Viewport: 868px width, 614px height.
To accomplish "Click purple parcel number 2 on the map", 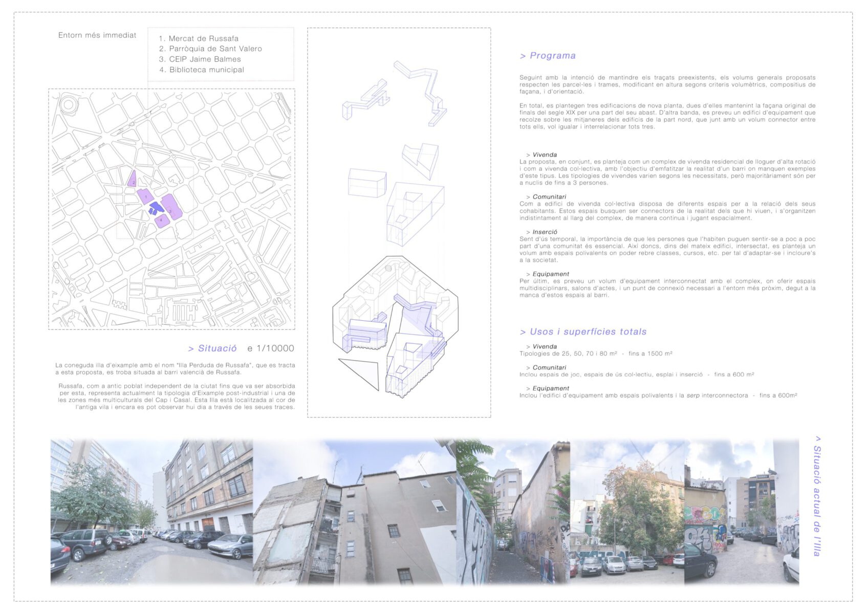I will pyautogui.click(x=132, y=179).
